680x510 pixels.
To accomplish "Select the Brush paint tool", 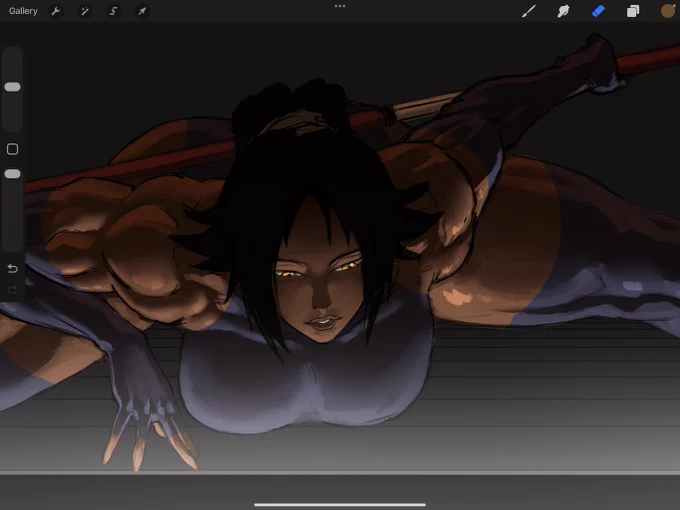I will click(529, 11).
